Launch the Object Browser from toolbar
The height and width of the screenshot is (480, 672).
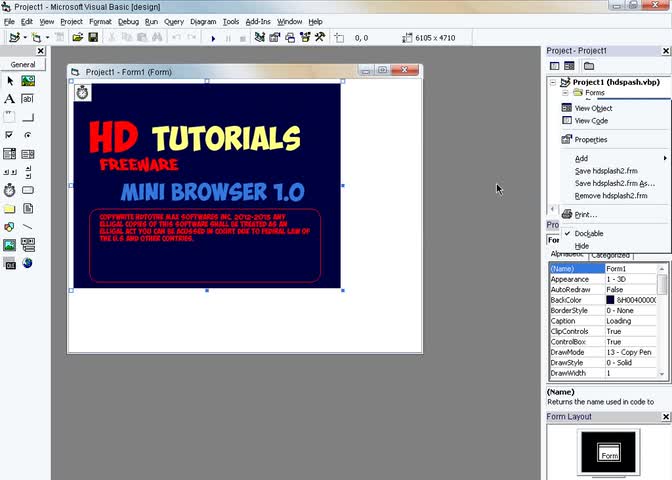[305, 38]
